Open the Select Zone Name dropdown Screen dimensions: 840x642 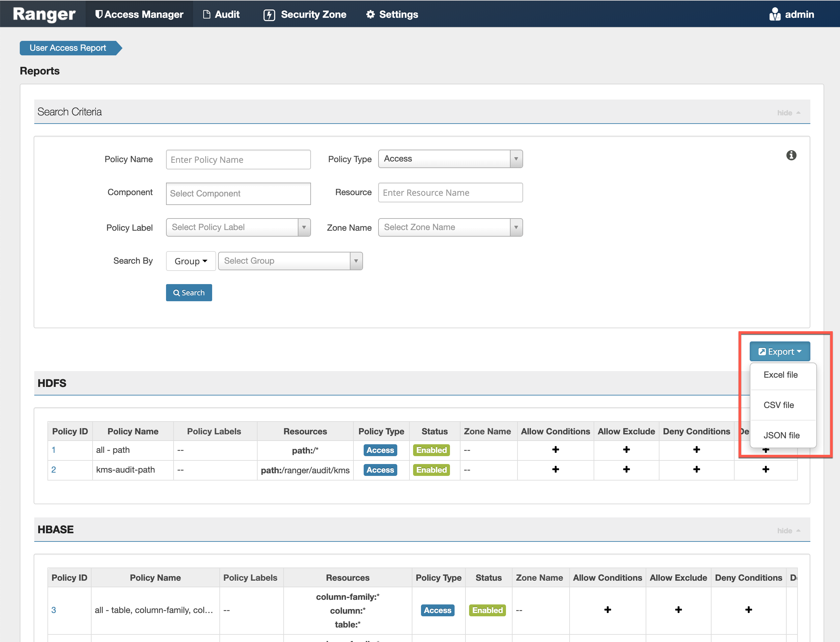[x=450, y=227]
